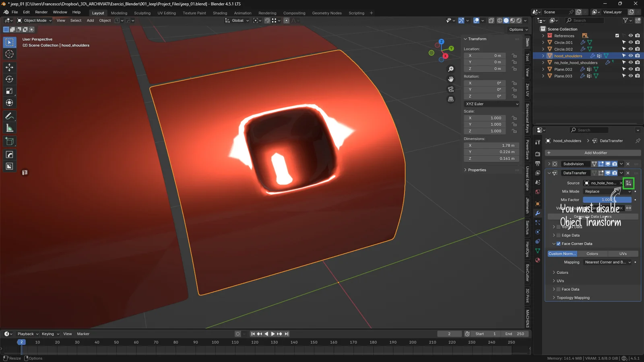The width and height of the screenshot is (644, 362).
Task: Select the Scale tool
Action: click(9, 91)
